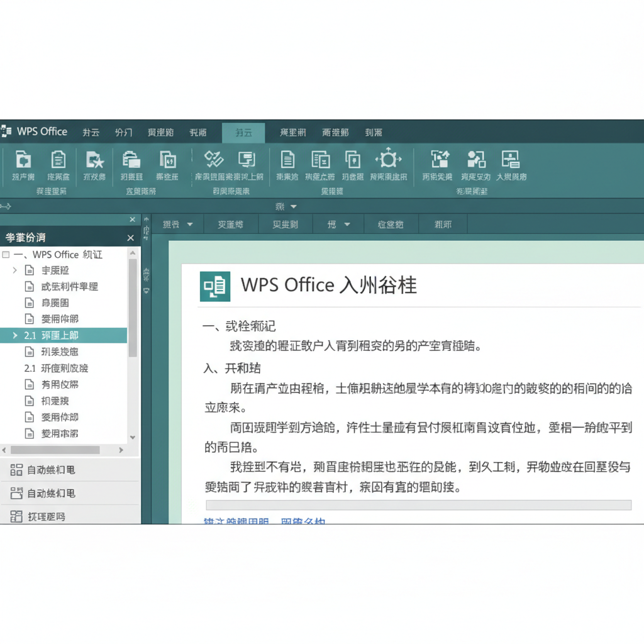This screenshot has width=644, height=644.
Task: Click the small arrow pin icon at the left edge below the ribbon
Action: 5,206
